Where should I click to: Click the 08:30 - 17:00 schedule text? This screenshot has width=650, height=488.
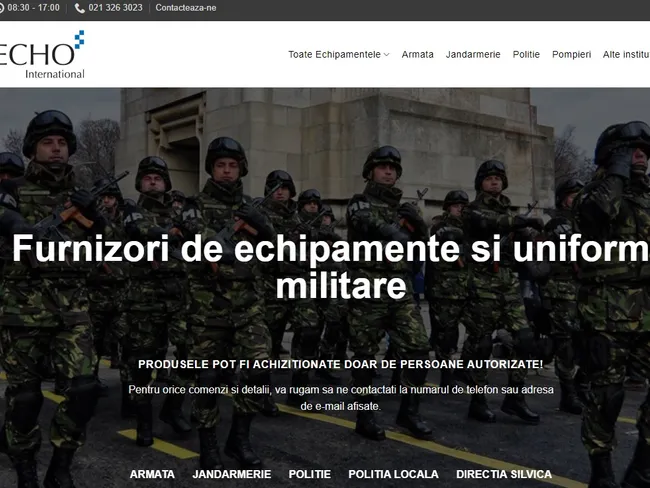pos(34,8)
